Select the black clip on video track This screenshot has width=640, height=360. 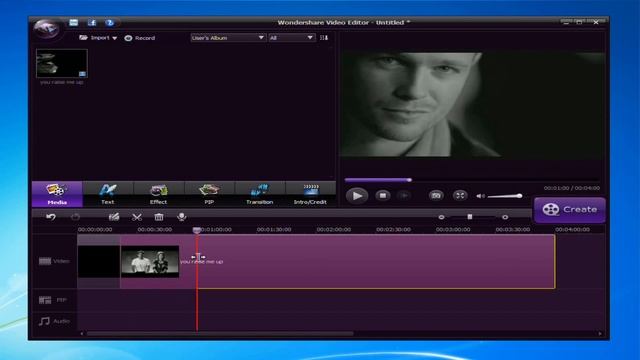tap(99, 262)
